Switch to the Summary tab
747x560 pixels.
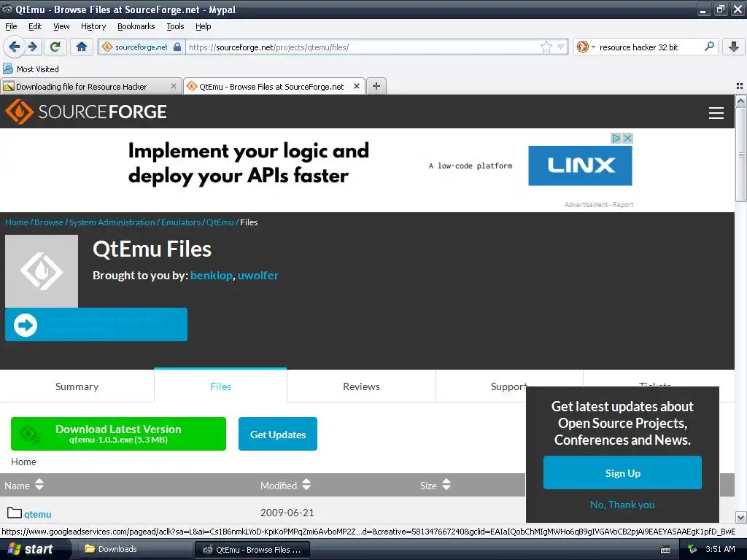(77, 386)
